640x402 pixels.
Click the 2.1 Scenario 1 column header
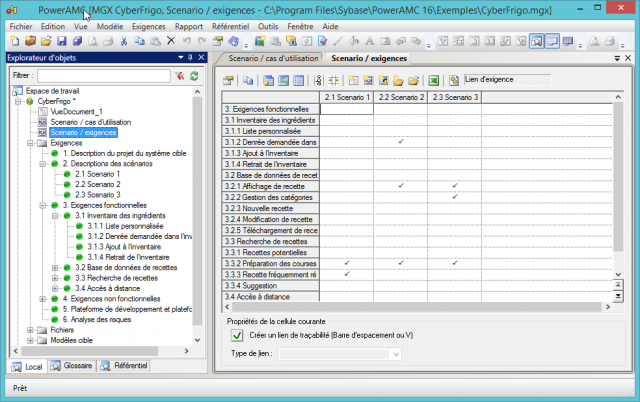(347, 98)
